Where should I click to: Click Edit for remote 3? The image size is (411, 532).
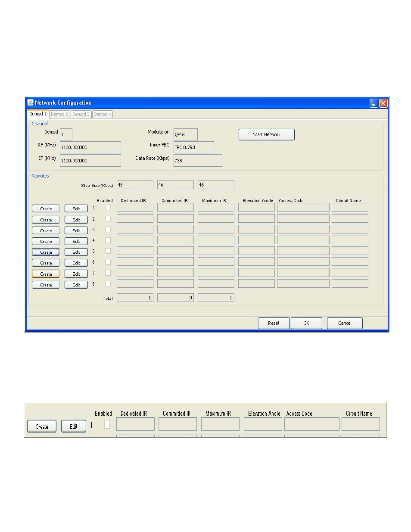[76, 230]
